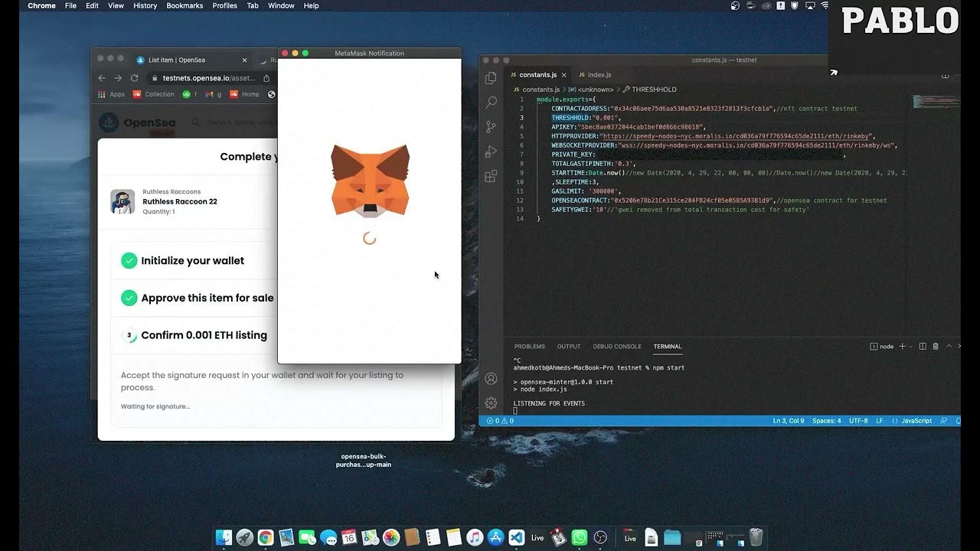Open OBS Studio from the dock
980x551 pixels.
[600, 537]
